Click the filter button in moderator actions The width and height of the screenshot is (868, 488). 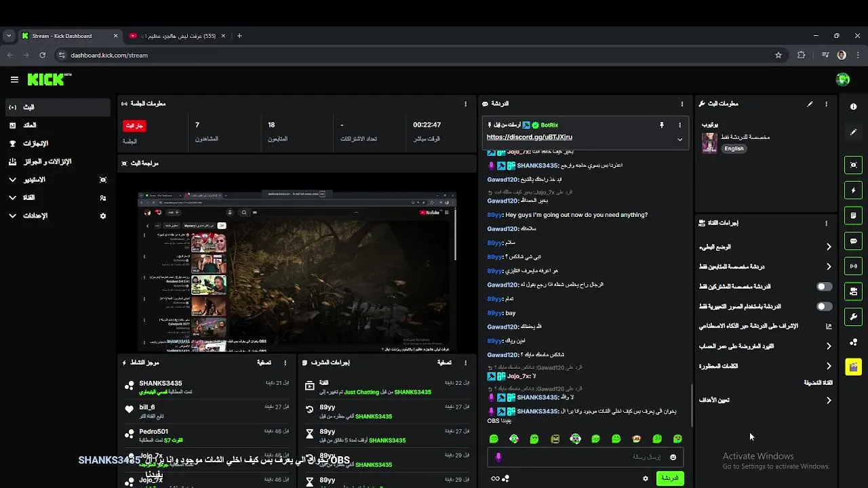444,363
